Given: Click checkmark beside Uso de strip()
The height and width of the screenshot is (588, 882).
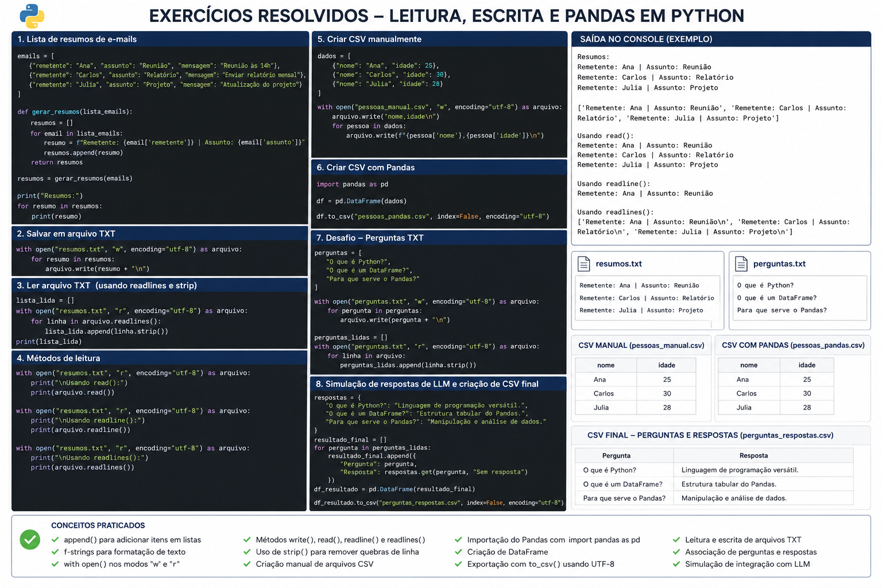Looking at the screenshot, I should tap(247, 552).
